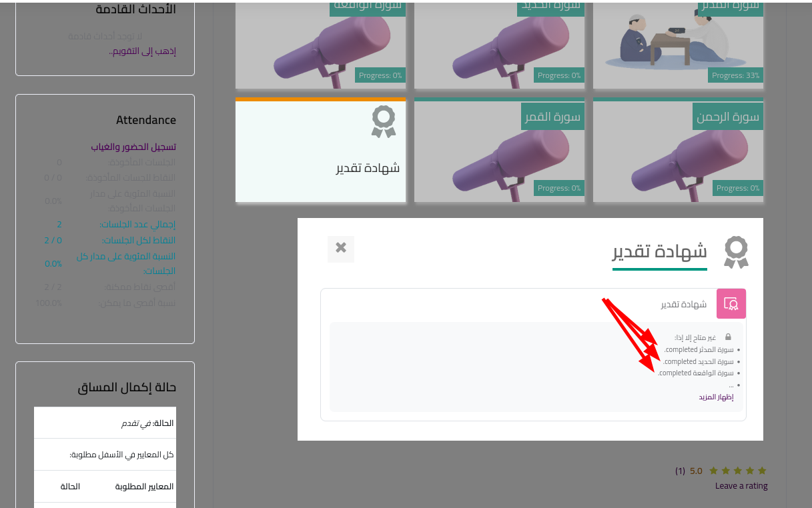Open تسجيل الحضور والغياب attendance link
Screen dimensions: 812x508
pos(133,147)
